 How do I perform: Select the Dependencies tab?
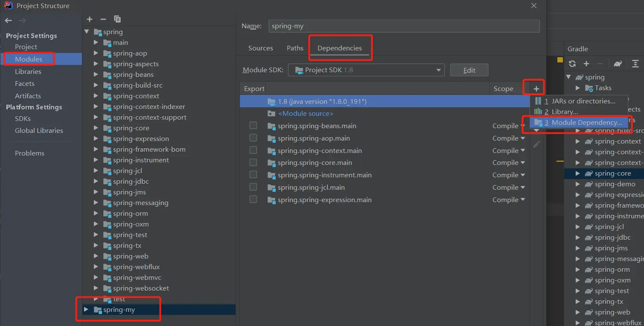(340, 48)
